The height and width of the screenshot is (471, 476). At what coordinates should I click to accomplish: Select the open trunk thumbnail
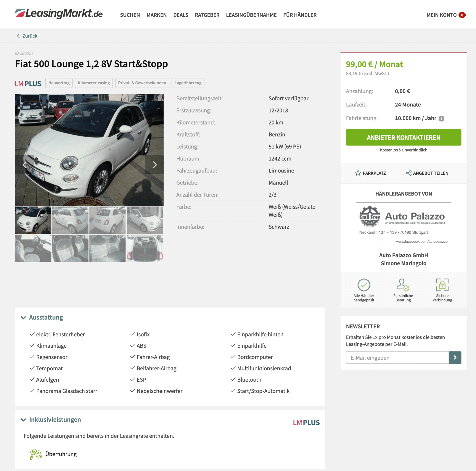point(145,248)
